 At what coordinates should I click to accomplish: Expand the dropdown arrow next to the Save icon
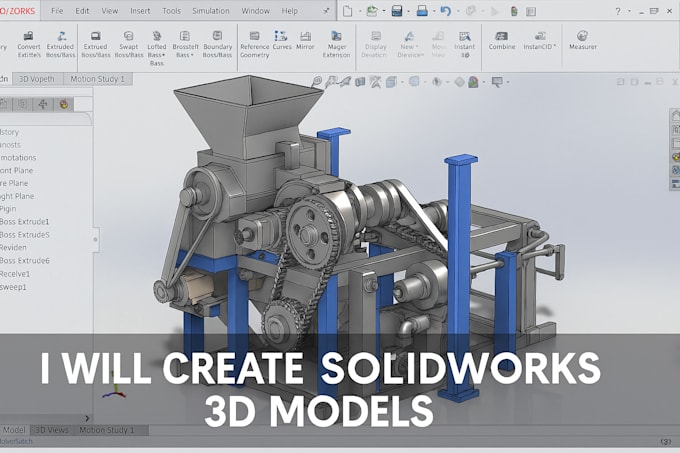pos(409,12)
